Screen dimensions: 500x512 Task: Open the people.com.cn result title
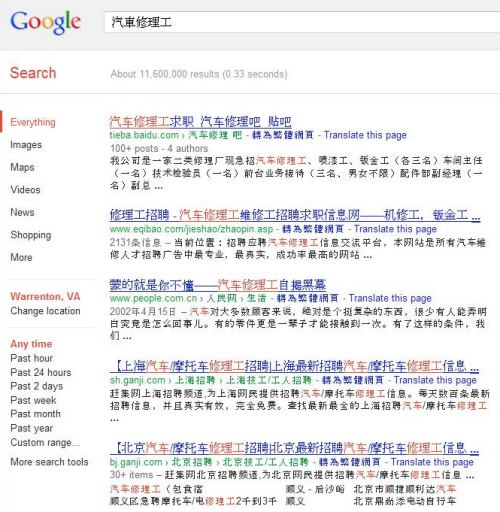[x=218, y=285]
